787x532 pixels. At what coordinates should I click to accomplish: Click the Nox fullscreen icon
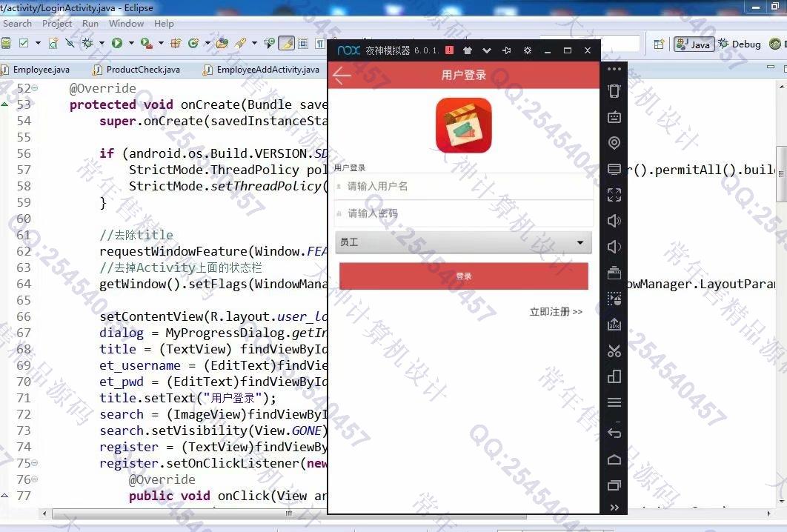pos(614,195)
